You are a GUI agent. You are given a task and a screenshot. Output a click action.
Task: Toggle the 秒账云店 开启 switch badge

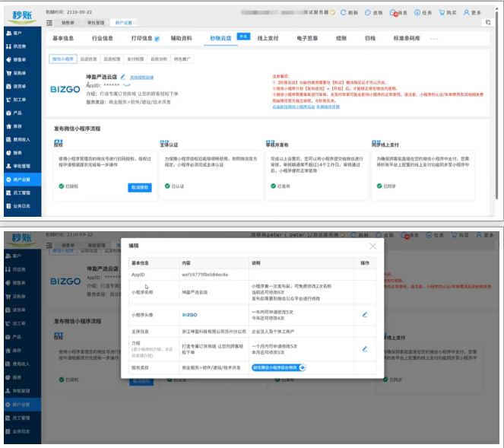[x=243, y=36]
